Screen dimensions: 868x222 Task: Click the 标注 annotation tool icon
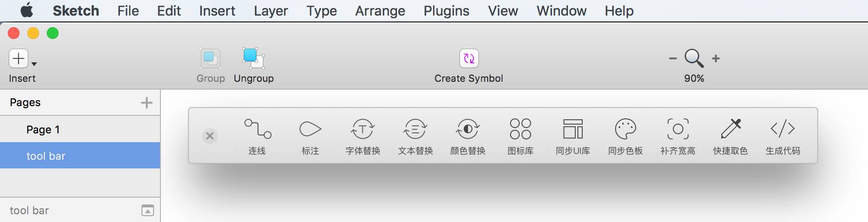[x=310, y=129]
